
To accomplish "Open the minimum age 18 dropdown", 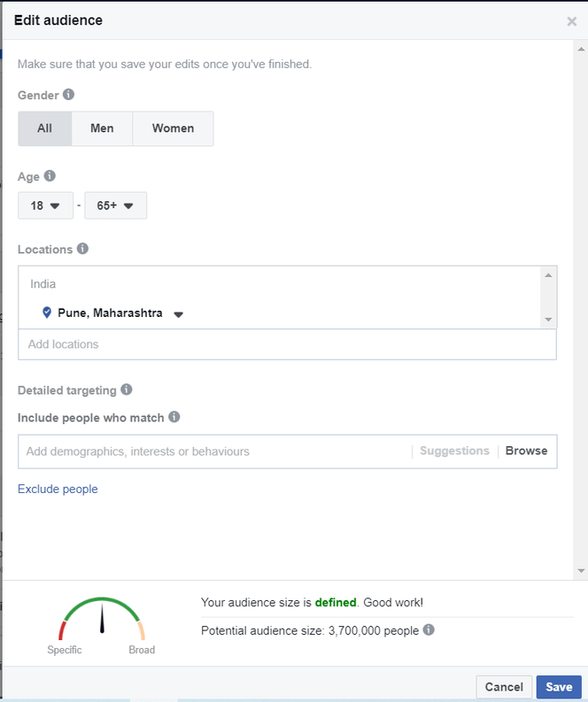I will click(45, 205).
